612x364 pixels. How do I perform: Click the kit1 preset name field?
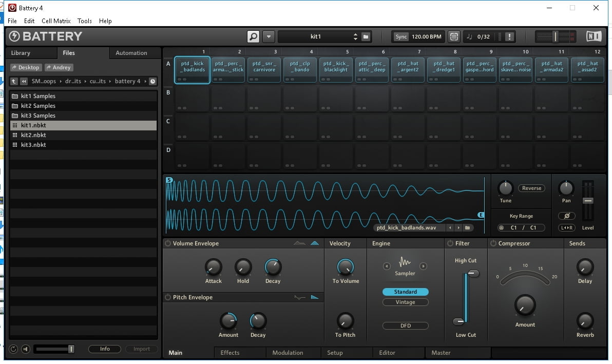point(315,36)
